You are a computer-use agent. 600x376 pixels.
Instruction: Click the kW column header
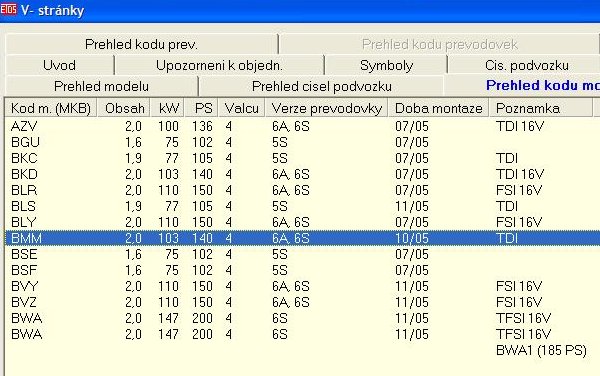click(167, 108)
